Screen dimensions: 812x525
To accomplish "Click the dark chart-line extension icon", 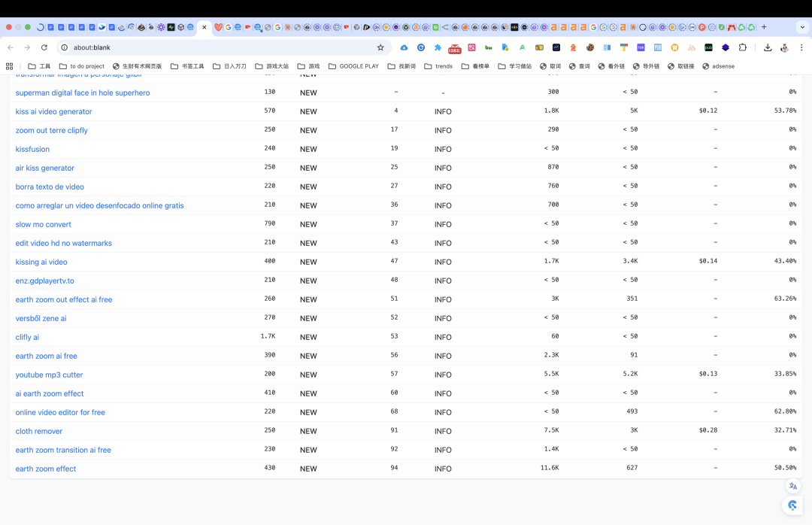I will click(556, 47).
